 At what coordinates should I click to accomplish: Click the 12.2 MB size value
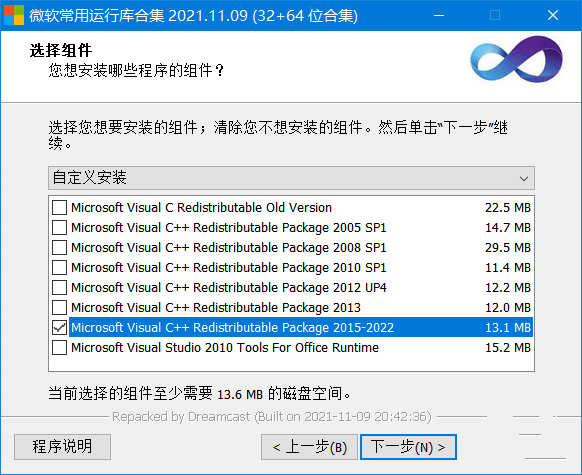click(508, 288)
